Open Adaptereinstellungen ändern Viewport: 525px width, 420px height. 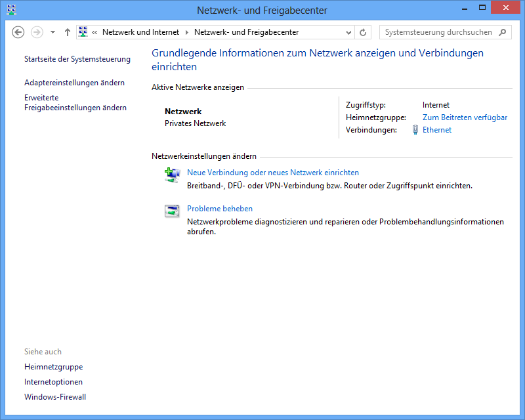[x=74, y=83]
